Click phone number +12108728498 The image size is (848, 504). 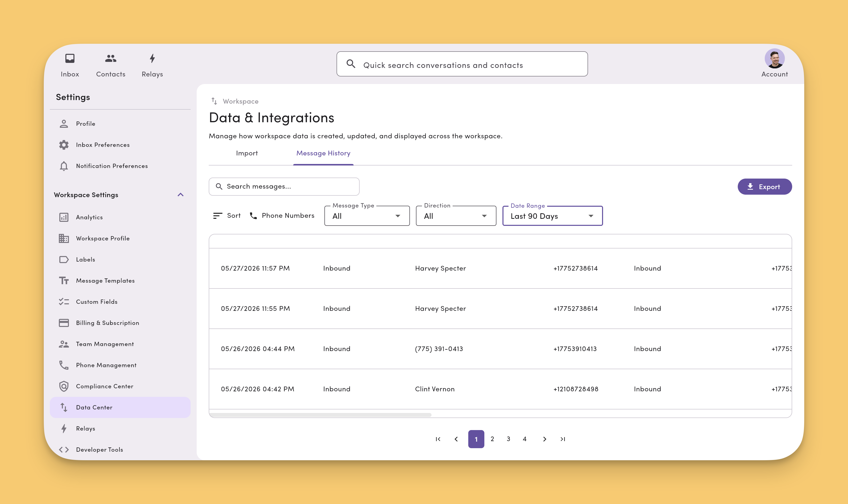coord(576,389)
